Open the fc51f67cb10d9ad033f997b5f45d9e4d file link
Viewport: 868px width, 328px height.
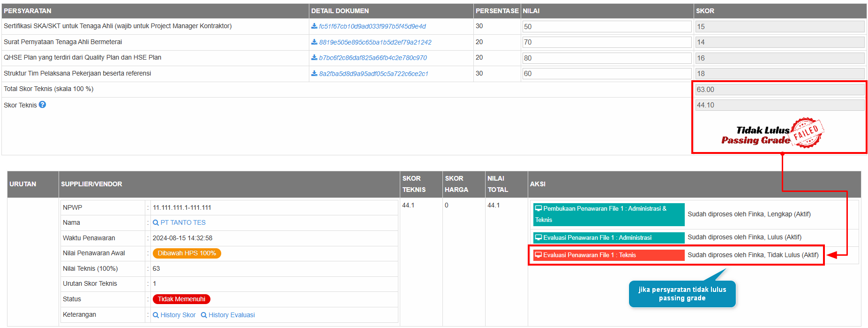tap(372, 26)
